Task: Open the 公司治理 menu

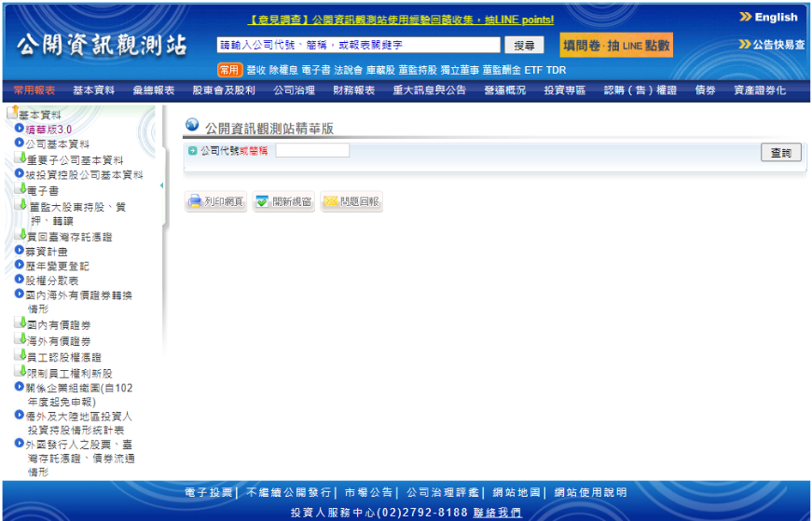Action: [295, 90]
